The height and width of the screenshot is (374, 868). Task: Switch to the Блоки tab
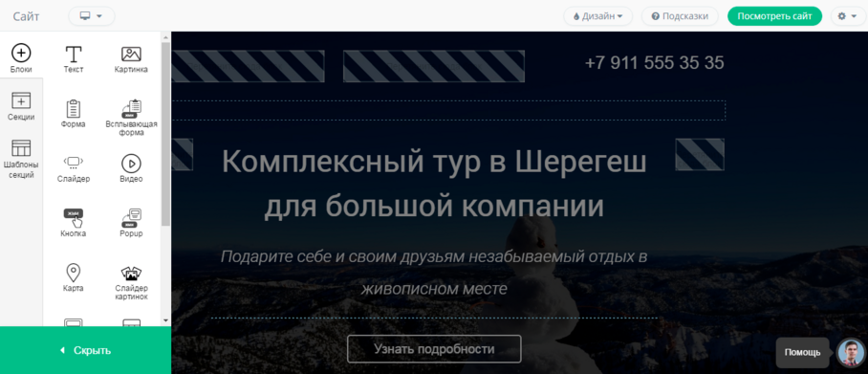(21, 58)
